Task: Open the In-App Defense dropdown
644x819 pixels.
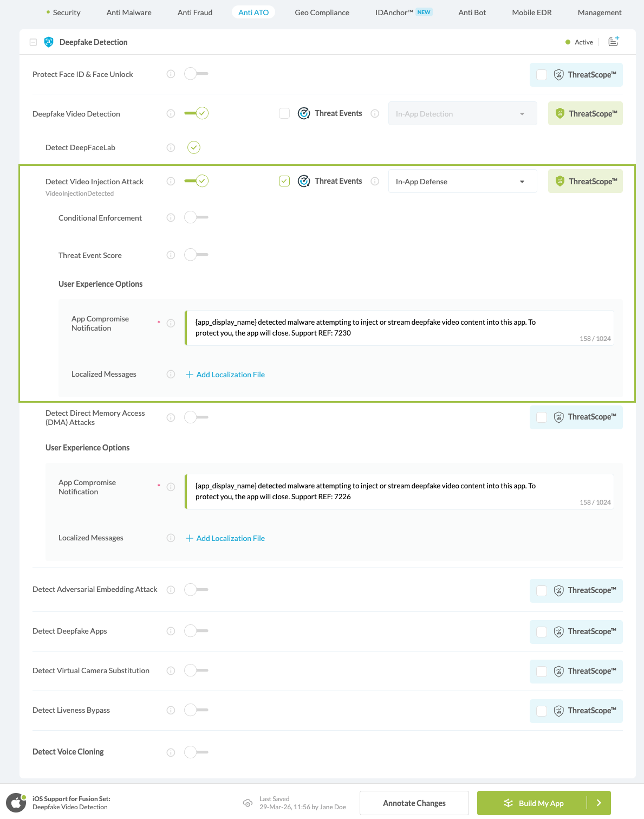Action: [461, 181]
